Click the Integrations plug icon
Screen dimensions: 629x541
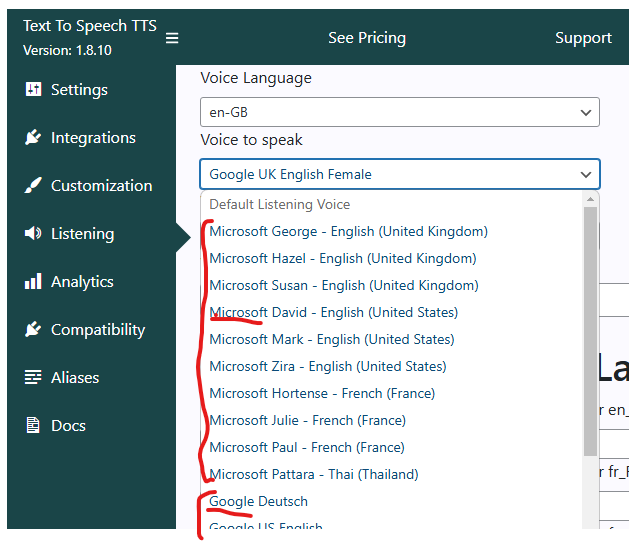pyautogui.click(x=33, y=137)
